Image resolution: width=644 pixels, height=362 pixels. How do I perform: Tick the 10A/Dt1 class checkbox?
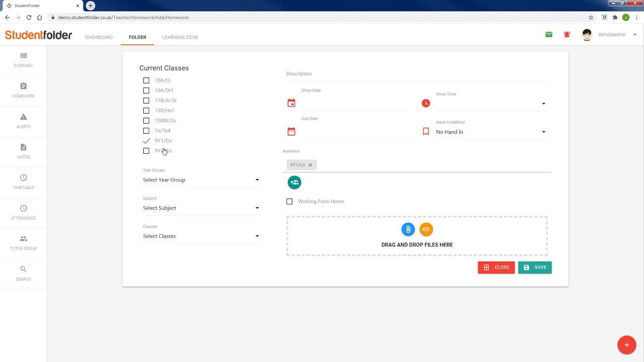point(146,90)
